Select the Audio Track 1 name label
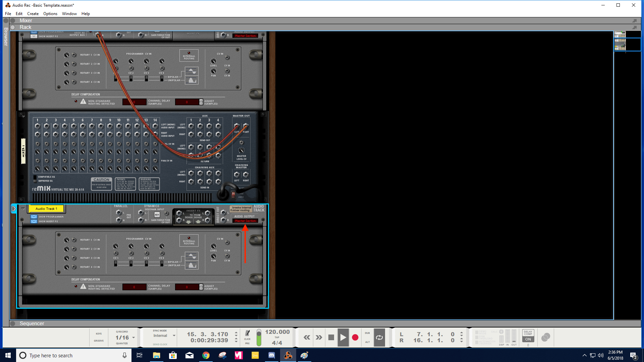Screen dimensions: 644x362 46,208
